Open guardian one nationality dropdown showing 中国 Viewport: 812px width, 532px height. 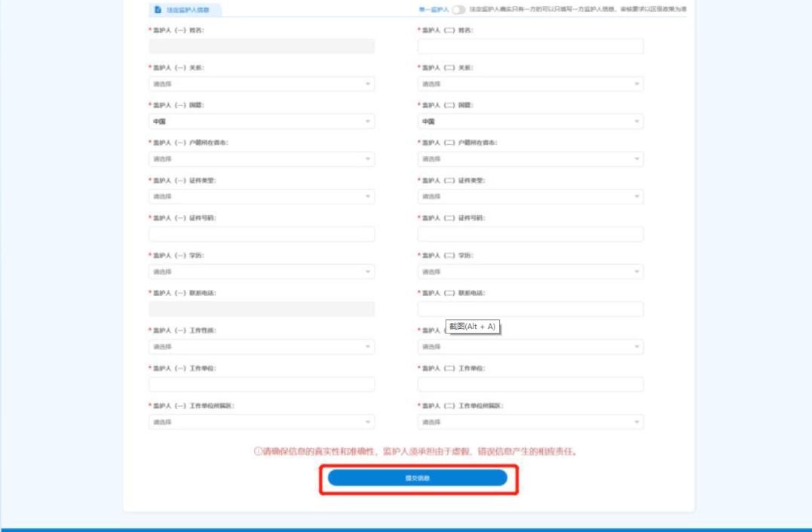pyautogui.click(x=260, y=122)
